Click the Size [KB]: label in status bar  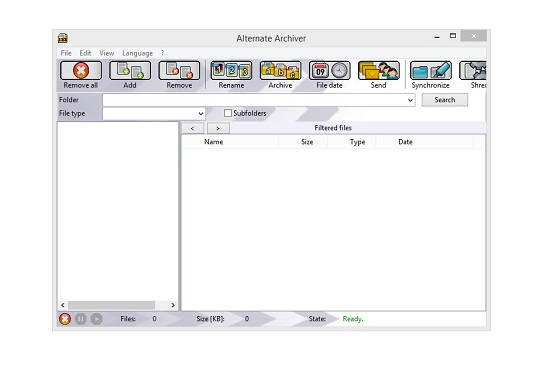click(x=210, y=319)
